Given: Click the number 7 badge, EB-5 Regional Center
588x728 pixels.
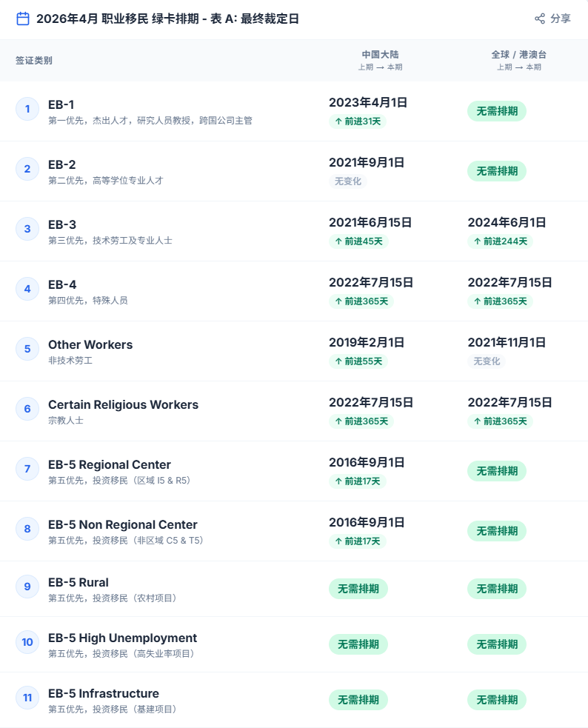Looking at the screenshot, I should [27, 469].
